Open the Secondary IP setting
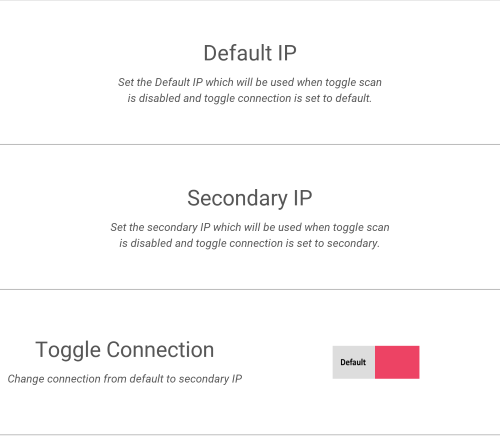The image size is (500, 436). coord(250,217)
